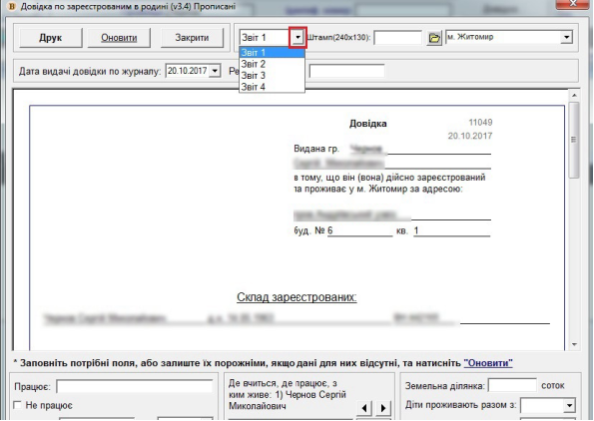The width and height of the screenshot is (594, 421).
Task: Click the 'Працює' input field
Action: (x=134, y=387)
